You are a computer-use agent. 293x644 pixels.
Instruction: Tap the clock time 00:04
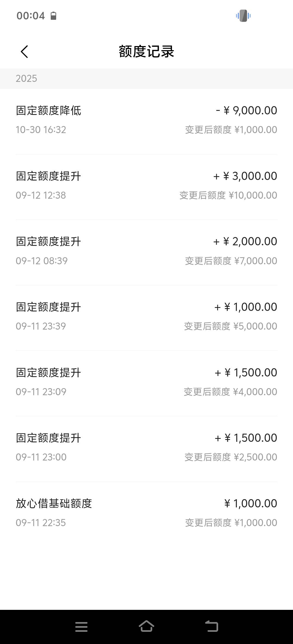(30, 16)
